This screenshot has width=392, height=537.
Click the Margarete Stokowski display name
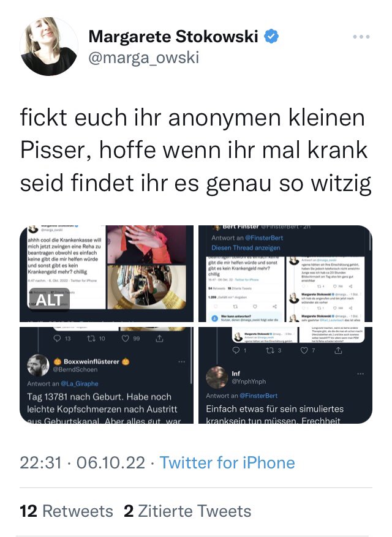pos(173,36)
